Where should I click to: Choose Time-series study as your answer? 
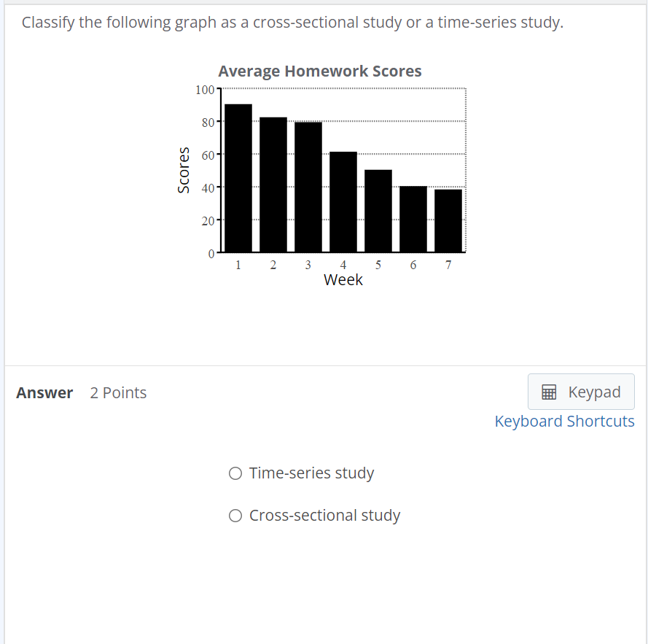pyautogui.click(x=235, y=473)
